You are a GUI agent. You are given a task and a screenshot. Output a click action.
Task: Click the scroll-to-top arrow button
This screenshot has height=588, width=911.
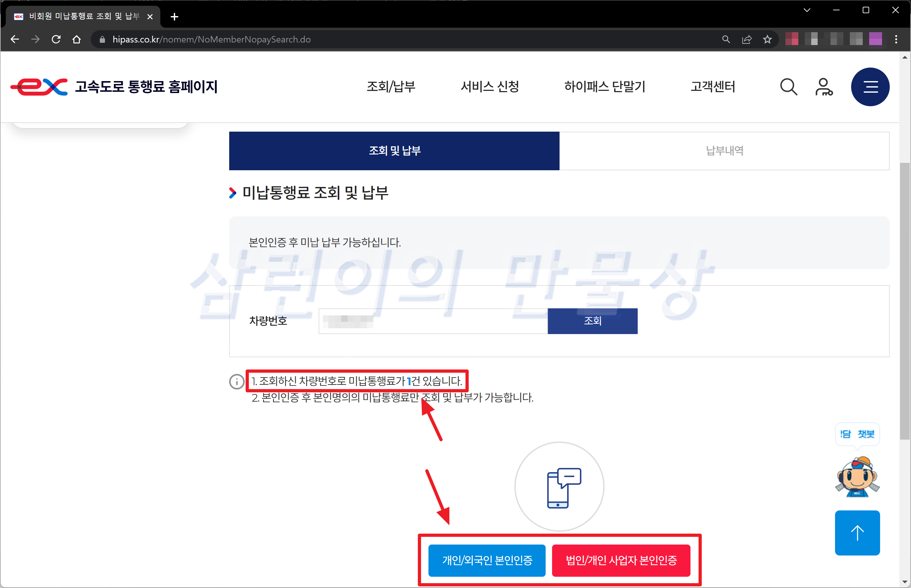(x=857, y=532)
